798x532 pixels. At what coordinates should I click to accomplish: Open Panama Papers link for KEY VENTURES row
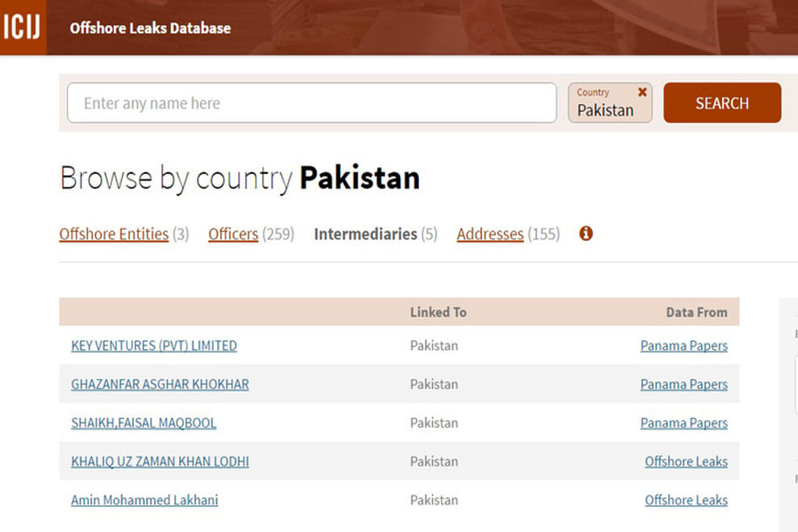click(x=684, y=346)
